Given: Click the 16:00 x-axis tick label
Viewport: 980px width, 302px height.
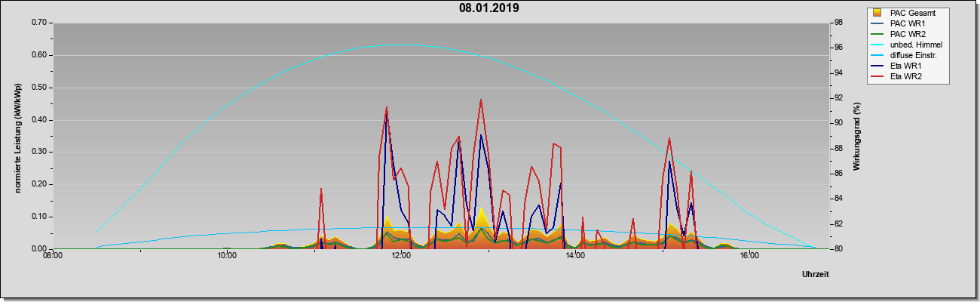Looking at the screenshot, I should click(x=749, y=256).
